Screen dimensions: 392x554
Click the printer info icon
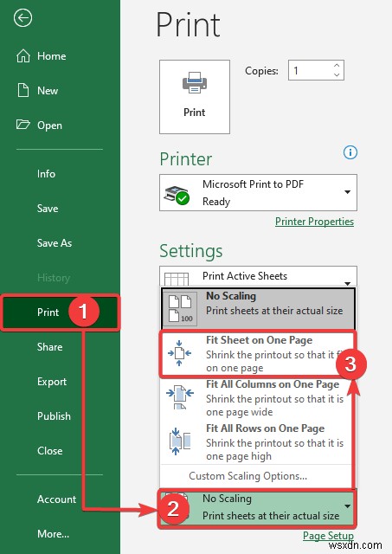350,152
